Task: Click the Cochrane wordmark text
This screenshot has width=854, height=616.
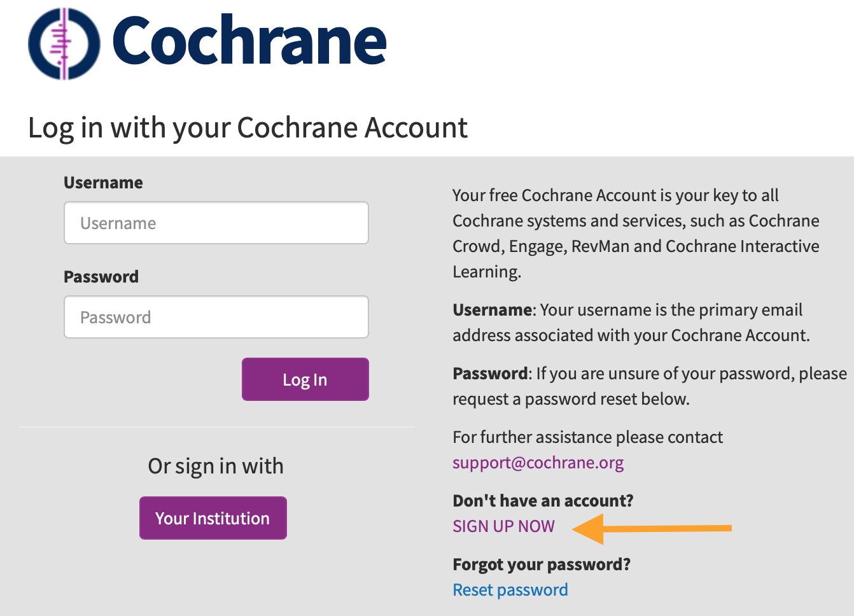Action: click(x=249, y=41)
